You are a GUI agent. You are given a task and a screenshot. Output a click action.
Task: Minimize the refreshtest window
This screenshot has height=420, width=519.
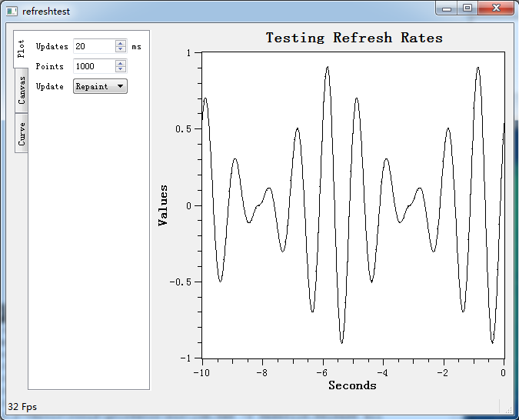click(x=447, y=8)
